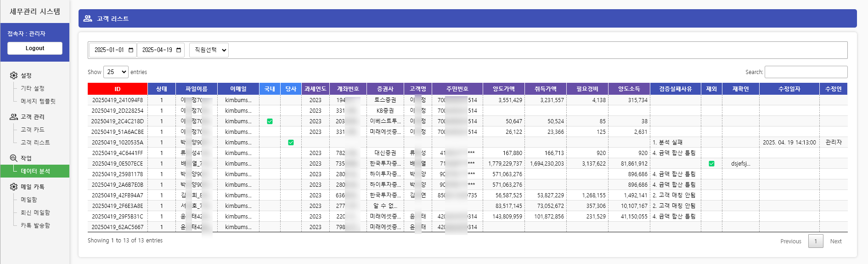Image resolution: width=868 pixels, height=264 pixels.
Task: Click the end date field 2025-04-19
Action: pos(161,50)
